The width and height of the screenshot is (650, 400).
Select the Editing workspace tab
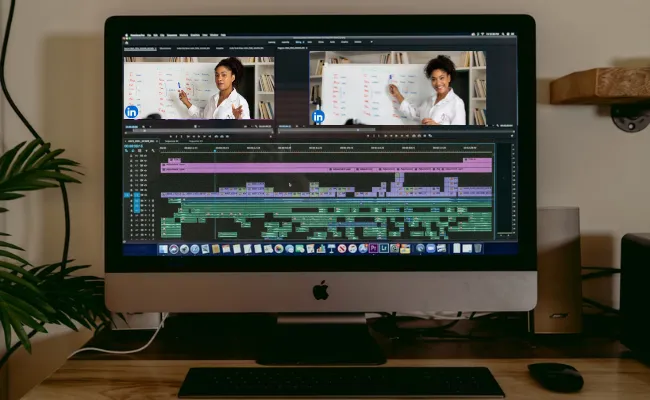(x=298, y=42)
